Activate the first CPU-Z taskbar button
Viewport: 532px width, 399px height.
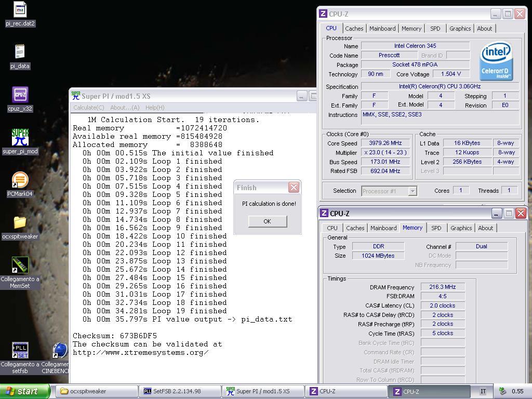pos(346,391)
